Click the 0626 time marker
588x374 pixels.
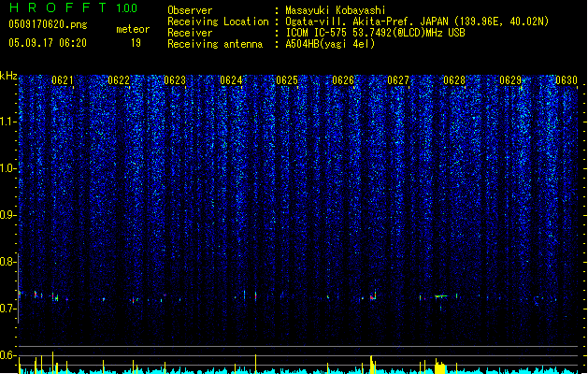pyautogui.click(x=343, y=80)
